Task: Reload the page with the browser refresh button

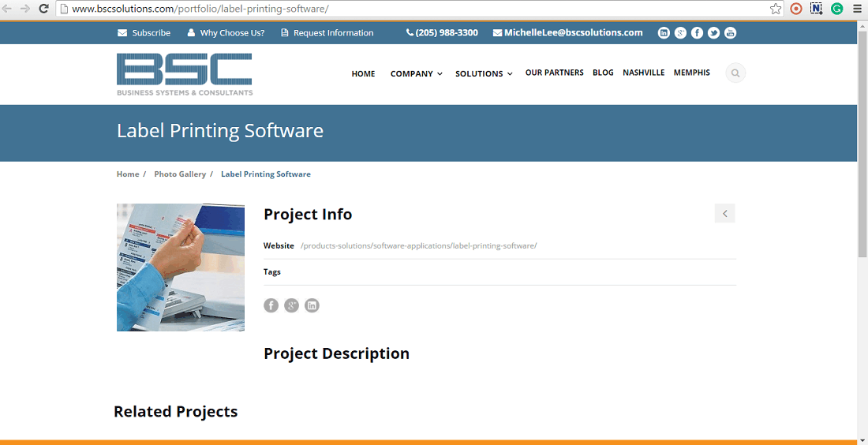Action: [43, 9]
